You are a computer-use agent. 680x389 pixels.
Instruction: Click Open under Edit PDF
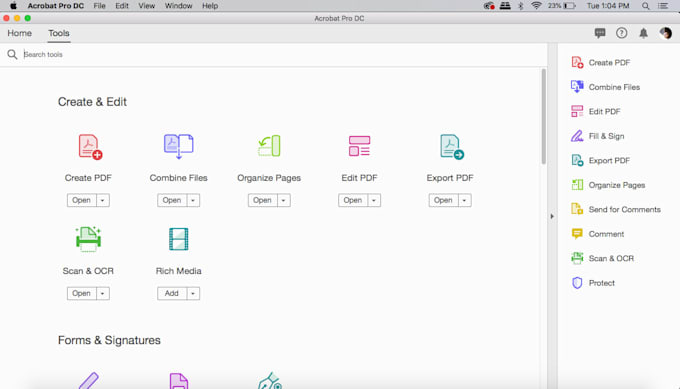click(x=353, y=200)
